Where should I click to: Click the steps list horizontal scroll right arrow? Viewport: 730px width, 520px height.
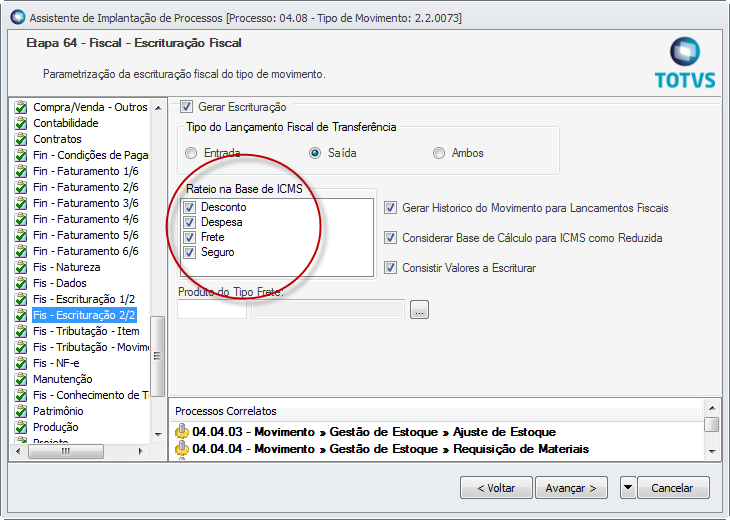pyautogui.click(x=140, y=451)
